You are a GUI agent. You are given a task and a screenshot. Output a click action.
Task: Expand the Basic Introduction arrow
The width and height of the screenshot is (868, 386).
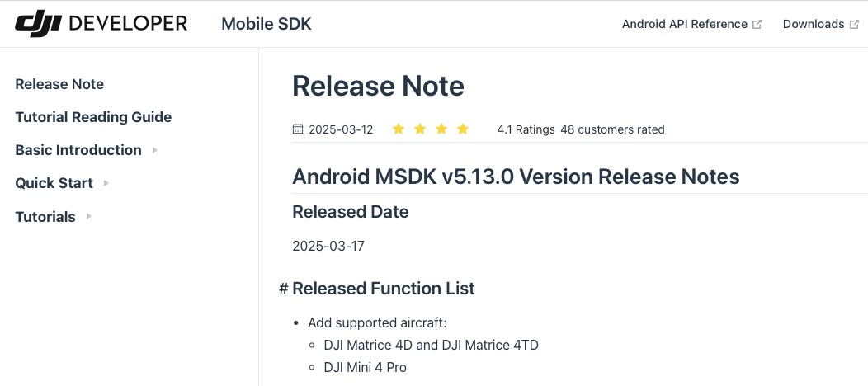[x=154, y=150]
